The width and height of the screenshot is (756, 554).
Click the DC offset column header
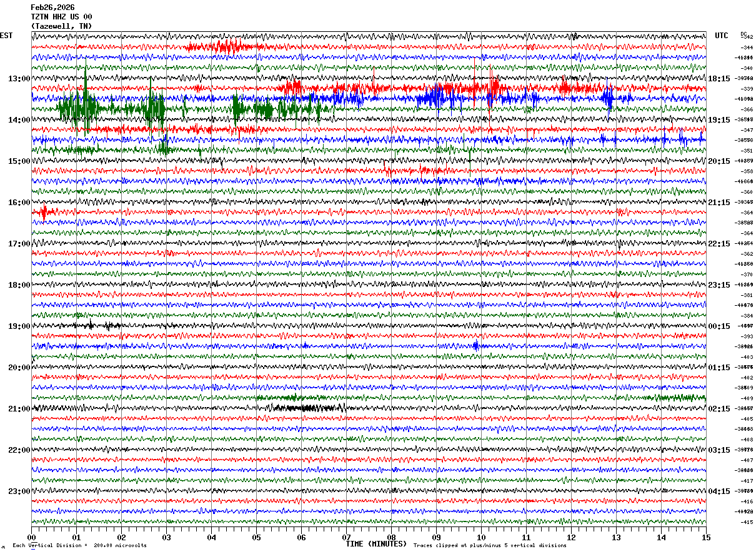click(744, 34)
